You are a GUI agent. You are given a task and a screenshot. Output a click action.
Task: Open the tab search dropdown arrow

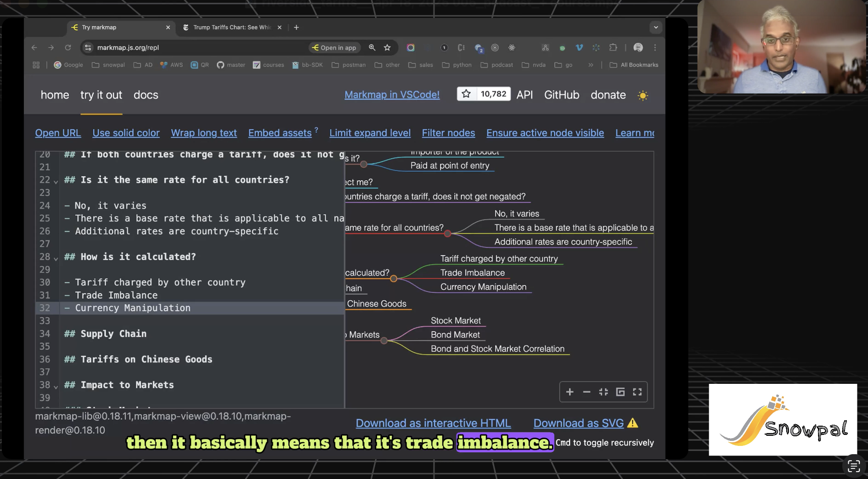[x=656, y=27]
